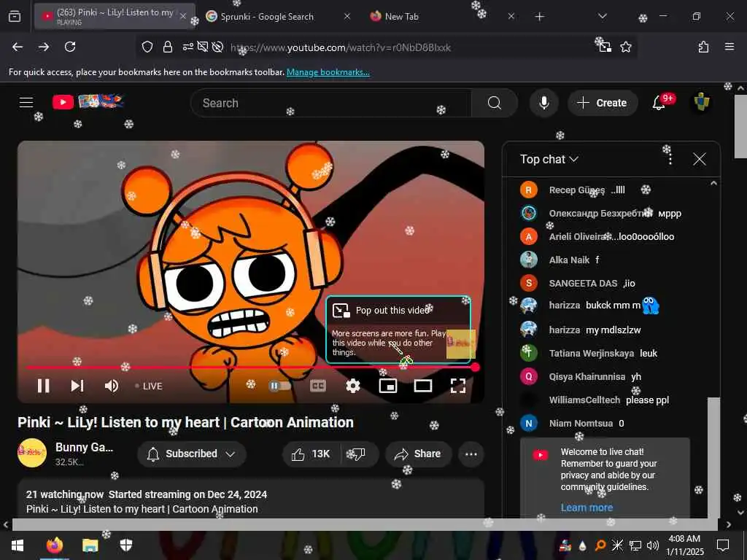
Task: Click the horizontal page scrollbar
Action: 365,524
